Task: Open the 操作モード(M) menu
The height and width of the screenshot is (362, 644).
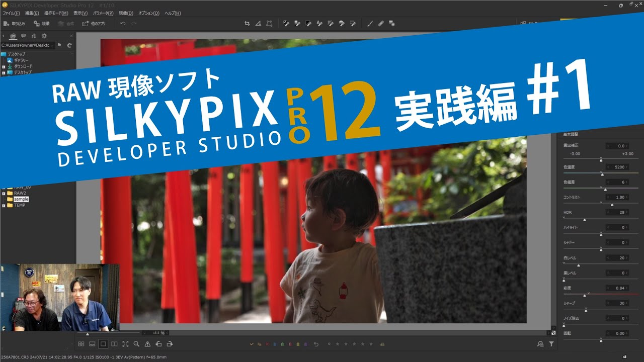Action: (56, 13)
